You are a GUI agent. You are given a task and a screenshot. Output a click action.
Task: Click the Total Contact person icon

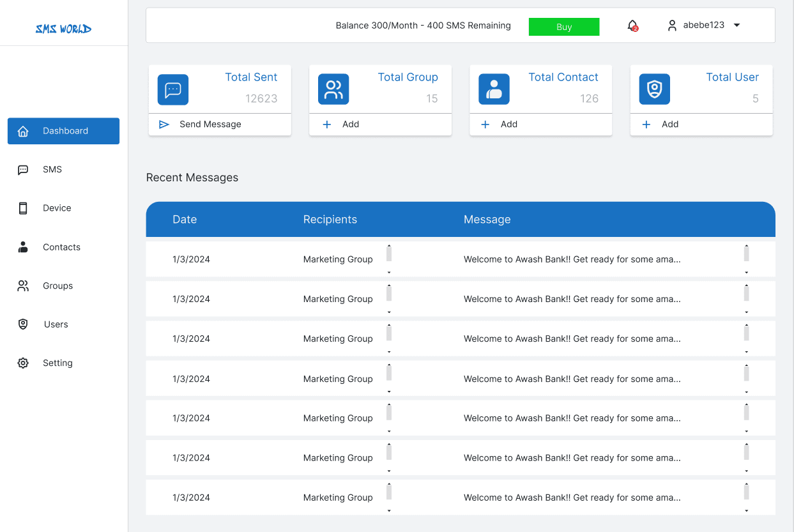pos(494,89)
